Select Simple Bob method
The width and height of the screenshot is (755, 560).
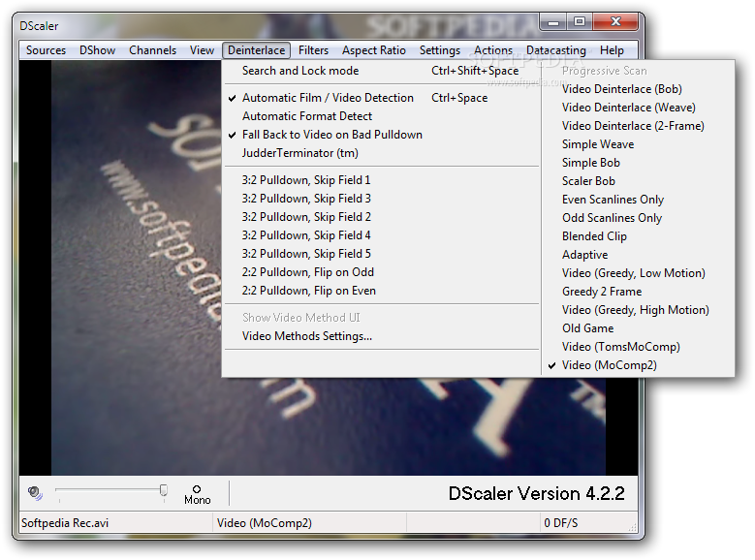639,163
